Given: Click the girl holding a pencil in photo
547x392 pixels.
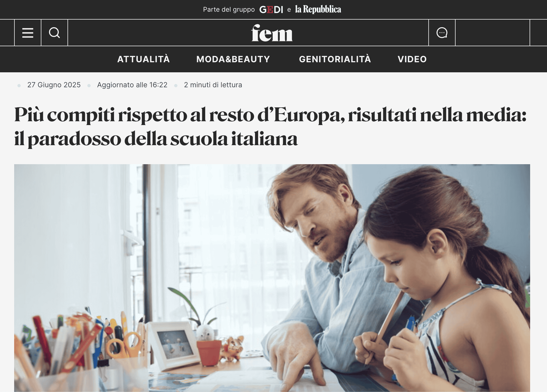Looking at the screenshot, I should point(444,280).
